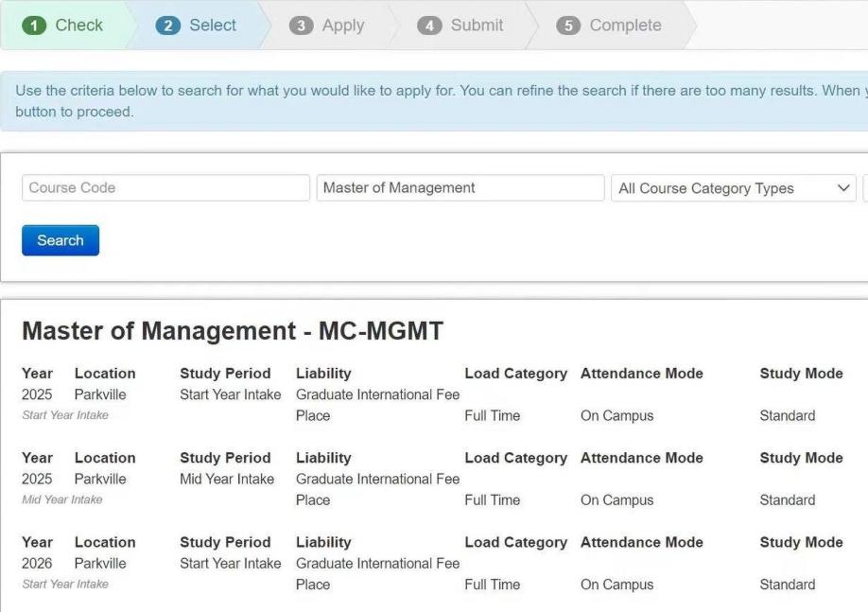Click the number 3 badge beside Apply
Viewport: 868px width, 612px height.
pyautogui.click(x=302, y=26)
